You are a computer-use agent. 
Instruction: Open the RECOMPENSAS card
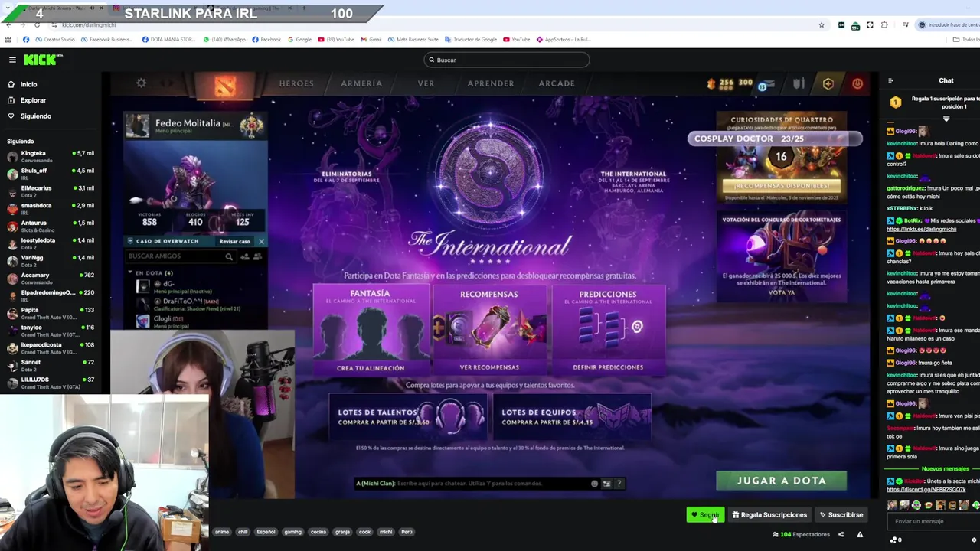pyautogui.click(x=489, y=330)
